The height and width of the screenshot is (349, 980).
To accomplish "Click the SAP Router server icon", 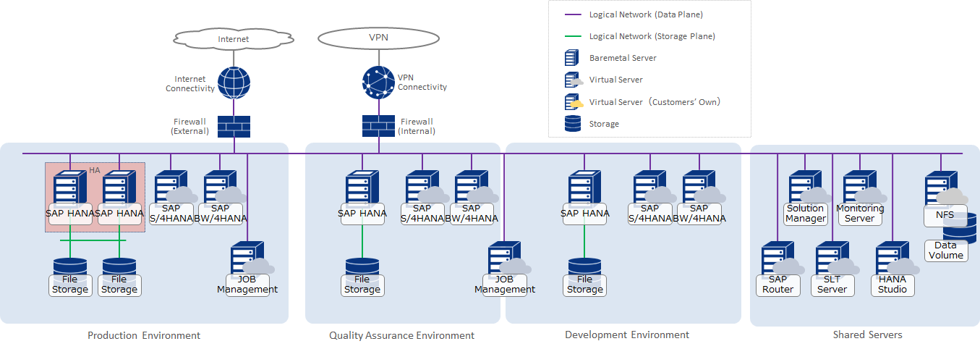I will [781, 259].
